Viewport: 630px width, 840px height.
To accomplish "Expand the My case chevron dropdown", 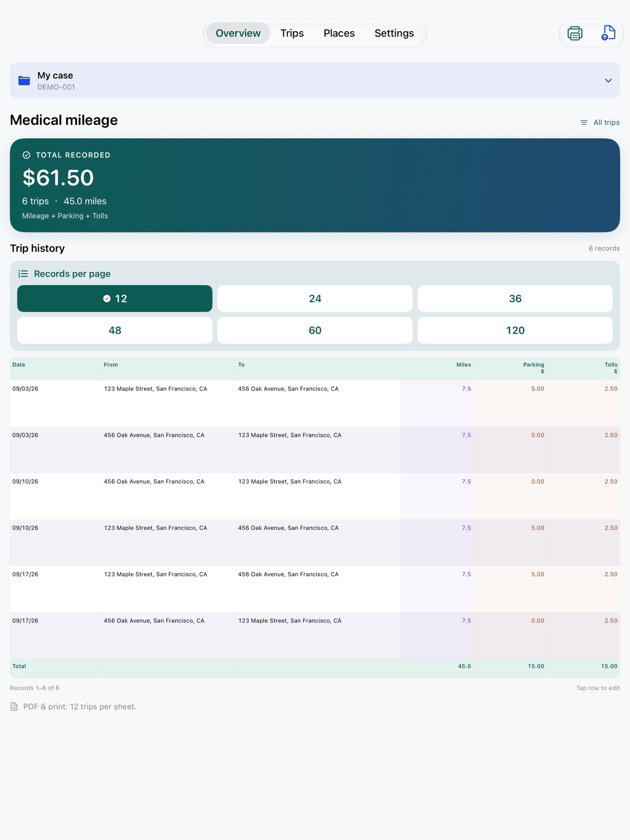I will (x=608, y=81).
